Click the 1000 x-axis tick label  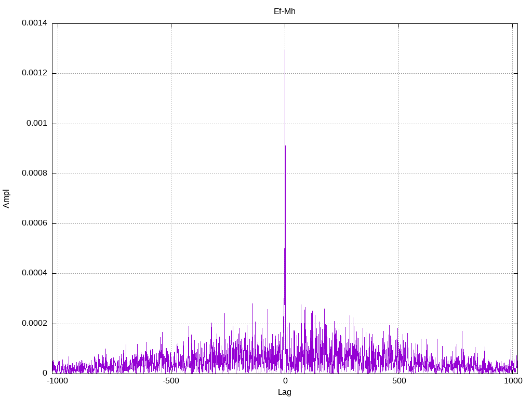513,381
